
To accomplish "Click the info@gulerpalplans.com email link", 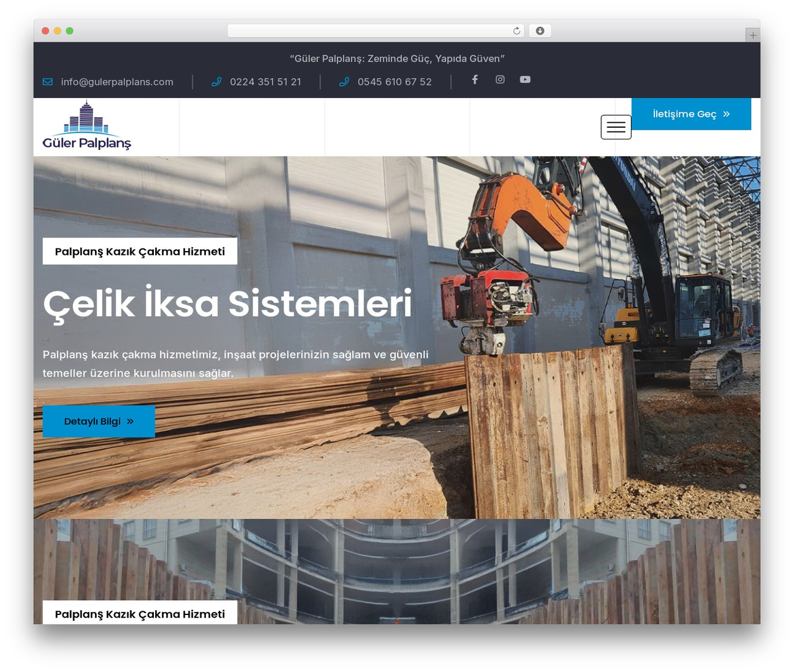I will click(117, 82).
